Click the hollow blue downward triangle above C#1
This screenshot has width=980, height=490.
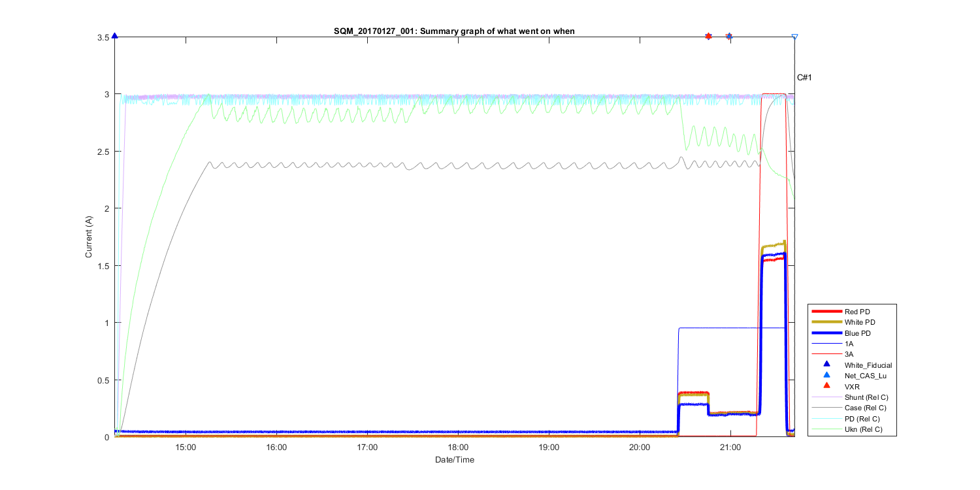[794, 37]
